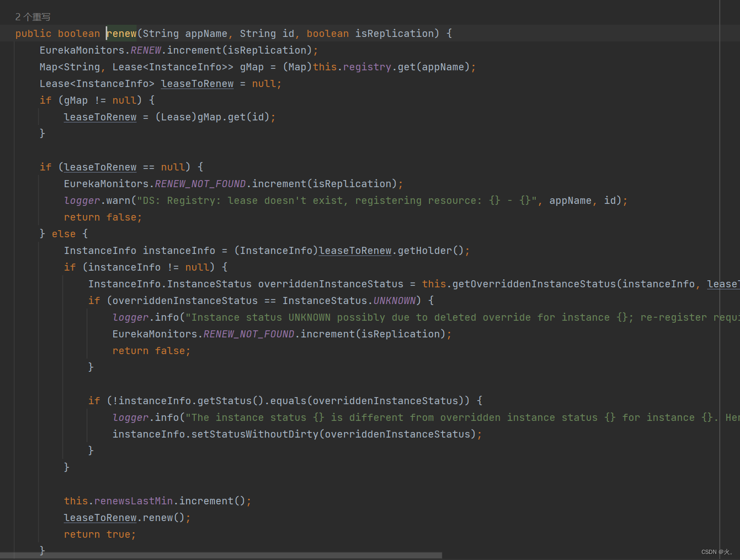
Task: Click the second RENEW_NOT_FOUND in UNKNOWN block
Action: 249,334
